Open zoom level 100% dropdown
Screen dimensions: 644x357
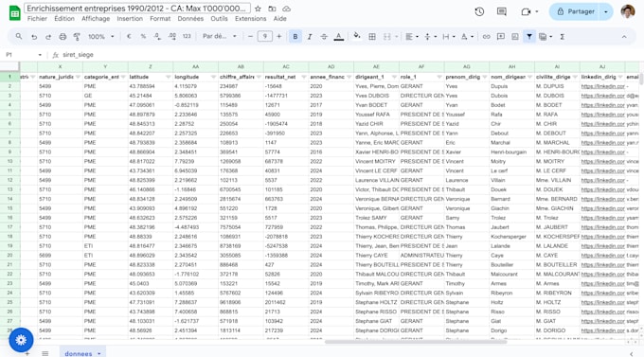click(x=100, y=37)
